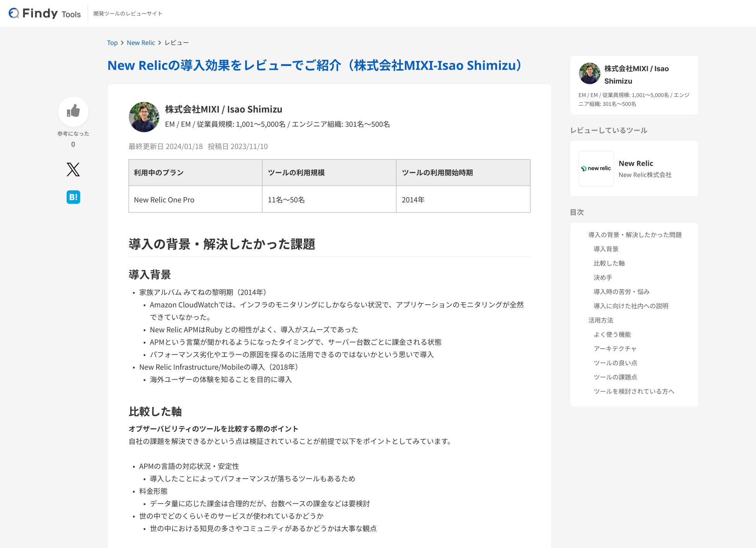Open the New Relic tool name in sidebar

[x=635, y=163]
